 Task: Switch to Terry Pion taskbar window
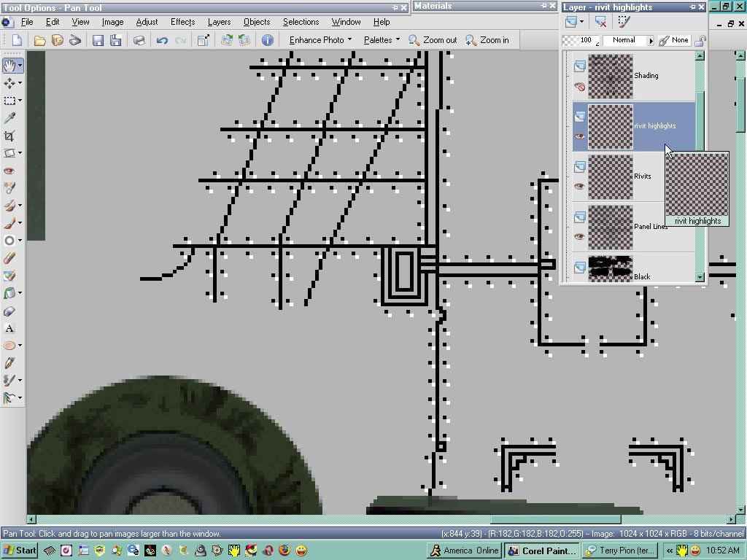click(621, 551)
